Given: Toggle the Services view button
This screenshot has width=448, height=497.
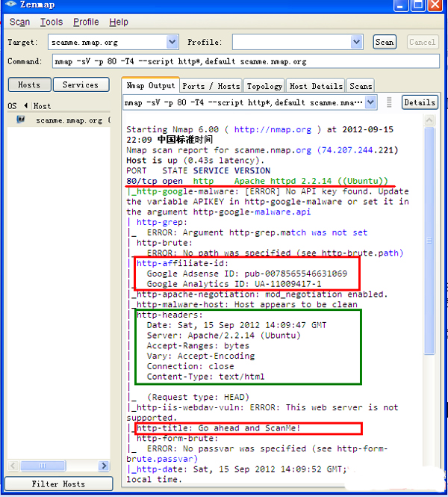Looking at the screenshot, I should coord(81,84).
